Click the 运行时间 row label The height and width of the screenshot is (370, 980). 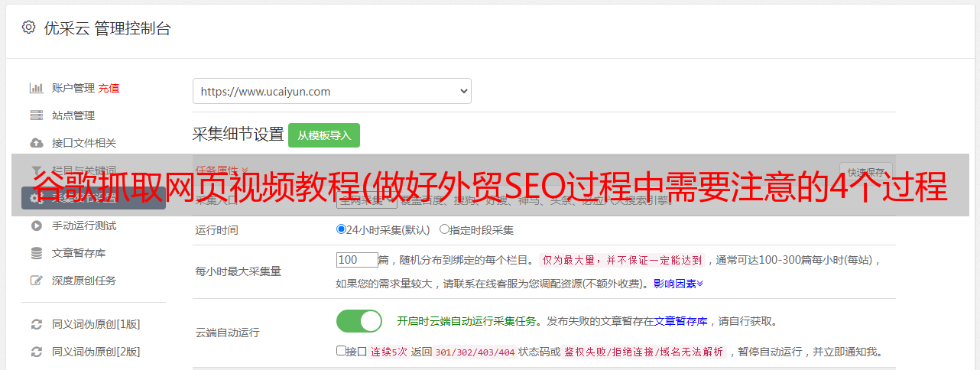coord(217,229)
